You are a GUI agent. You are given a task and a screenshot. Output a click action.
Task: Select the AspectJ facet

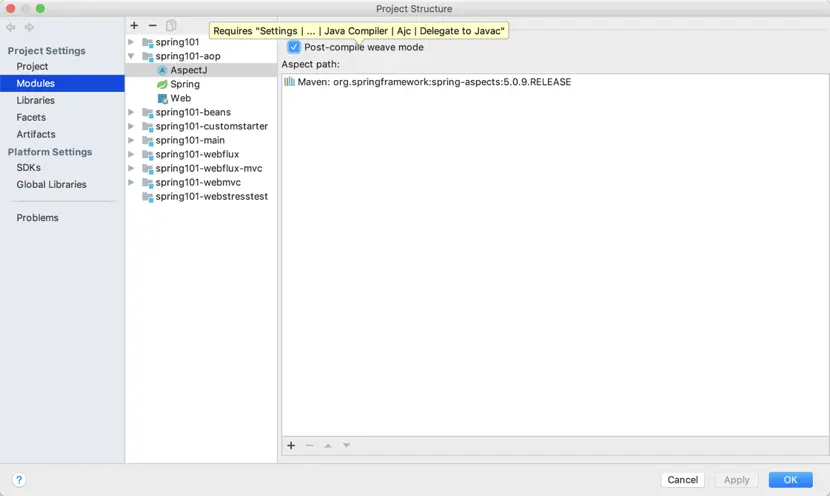201,70
